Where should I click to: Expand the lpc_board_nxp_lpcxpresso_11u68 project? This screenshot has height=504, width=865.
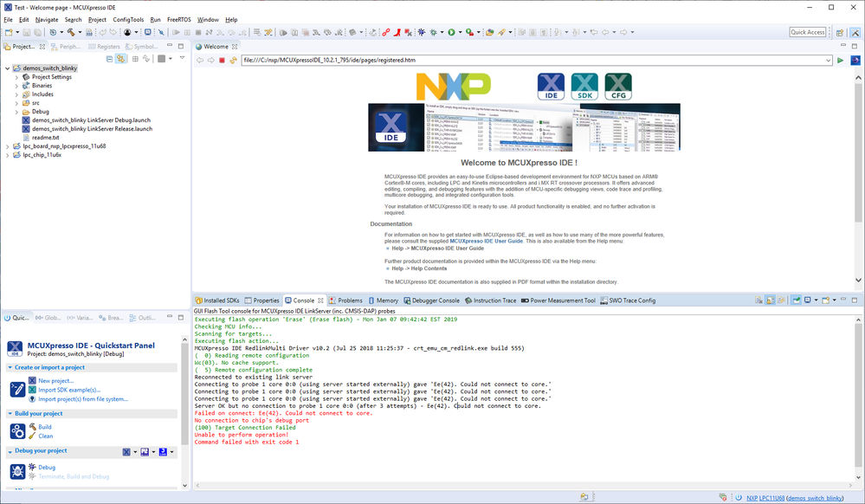pyautogui.click(x=8, y=146)
